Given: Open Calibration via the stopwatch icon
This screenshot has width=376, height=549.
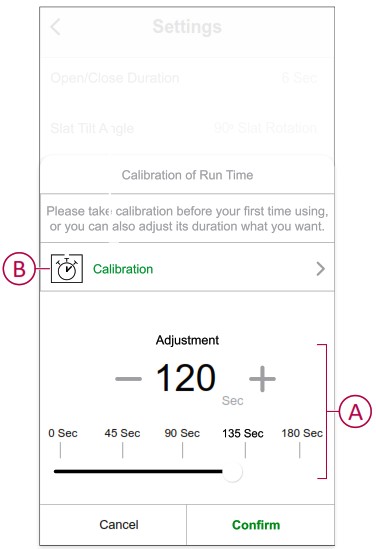Looking at the screenshot, I should (67, 269).
